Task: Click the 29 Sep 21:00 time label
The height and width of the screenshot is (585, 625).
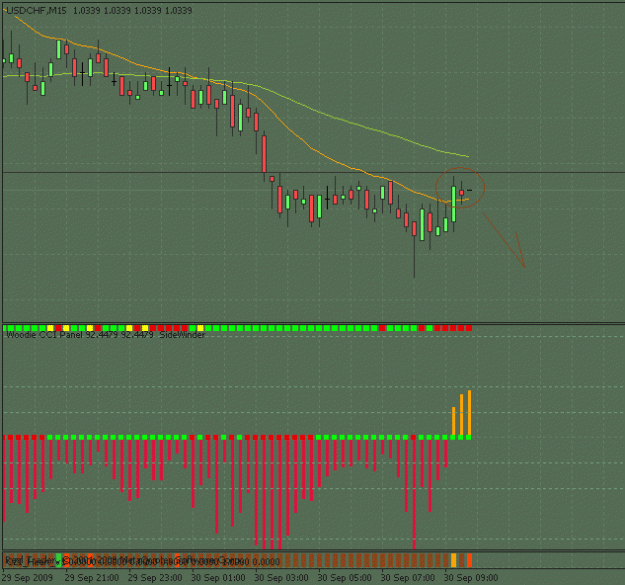Action: [x=92, y=578]
